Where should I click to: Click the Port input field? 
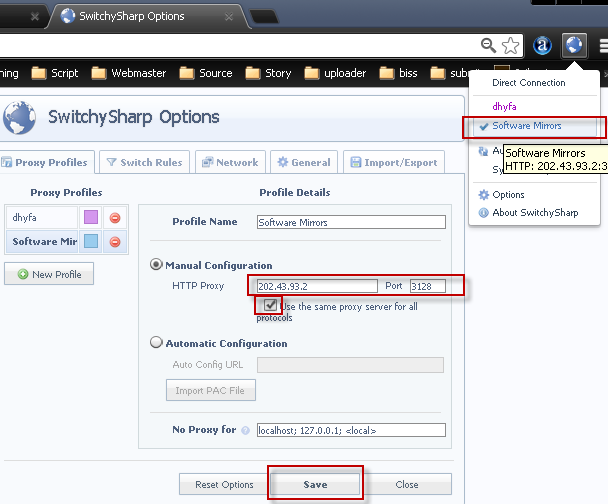coord(428,286)
